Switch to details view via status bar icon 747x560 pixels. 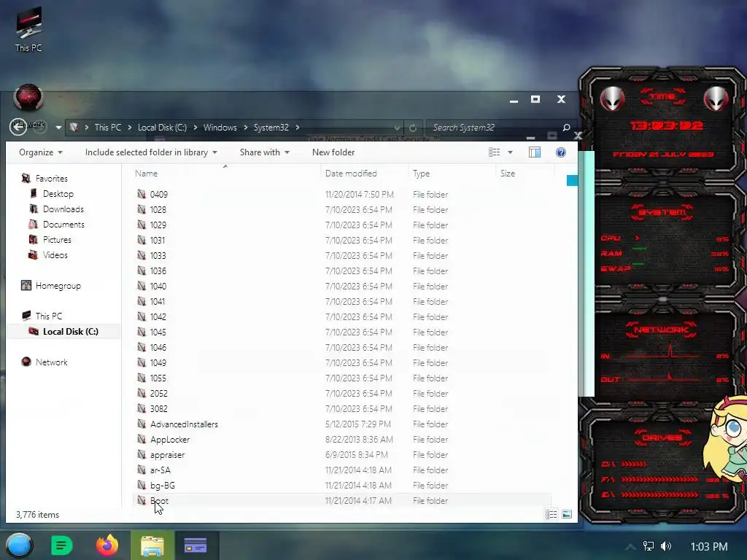pos(551,514)
